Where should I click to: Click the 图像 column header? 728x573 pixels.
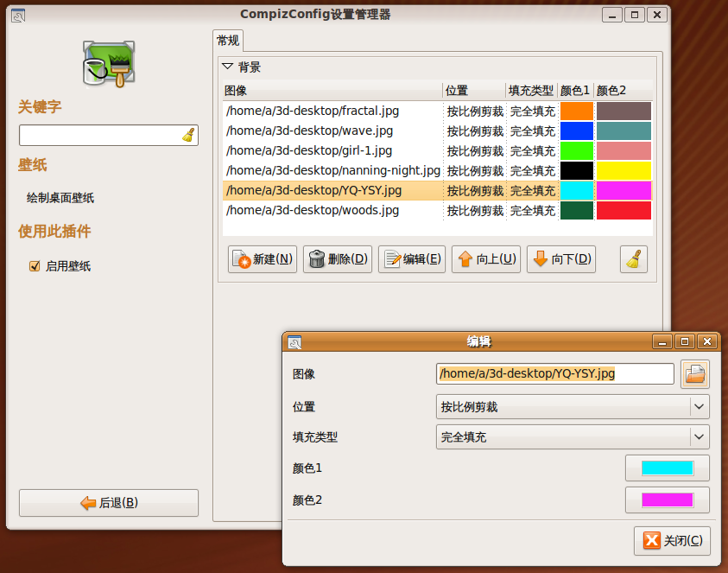pyautogui.click(x=332, y=91)
